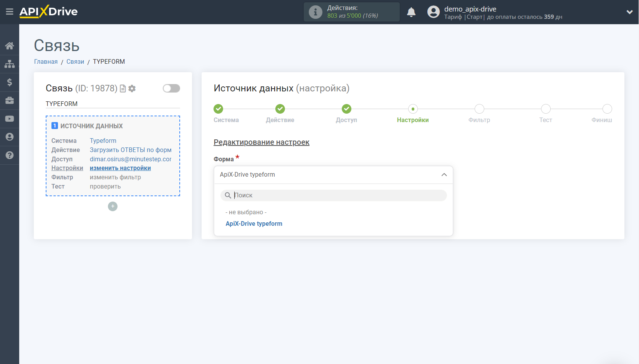639x364 pixels.
Task: Expand the account menu chevron
Action: (629, 12)
